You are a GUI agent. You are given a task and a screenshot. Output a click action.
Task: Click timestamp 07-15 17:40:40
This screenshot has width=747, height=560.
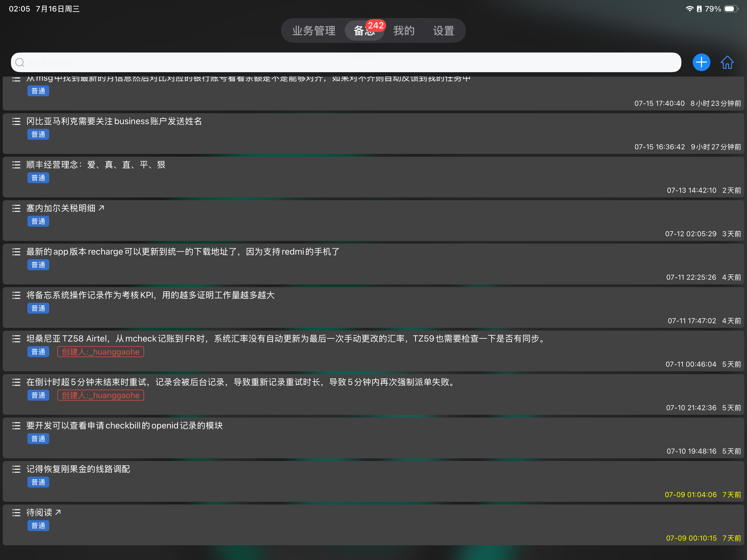[660, 103]
